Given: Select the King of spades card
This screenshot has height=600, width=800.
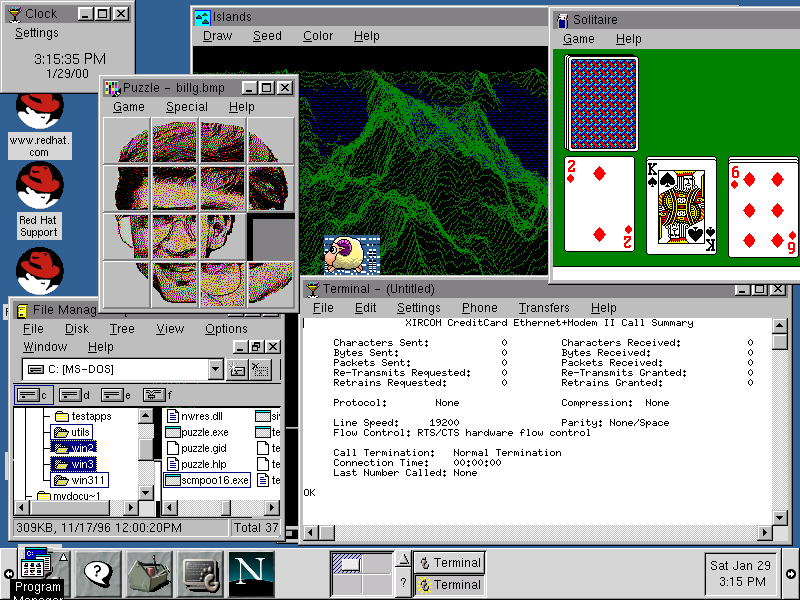Looking at the screenshot, I should tap(681, 205).
